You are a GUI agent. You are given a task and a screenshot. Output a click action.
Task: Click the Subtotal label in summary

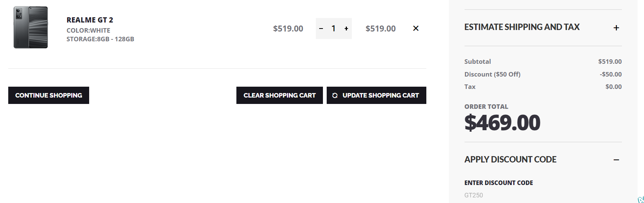click(477, 62)
